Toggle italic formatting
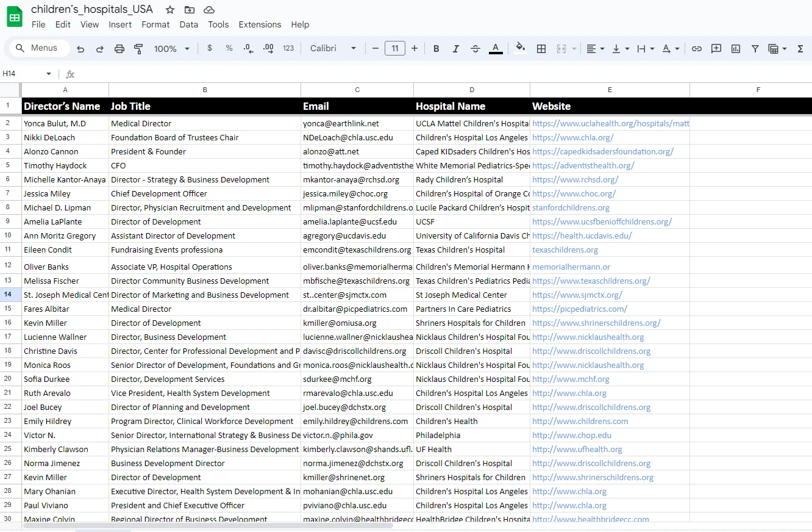 click(x=456, y=49)
